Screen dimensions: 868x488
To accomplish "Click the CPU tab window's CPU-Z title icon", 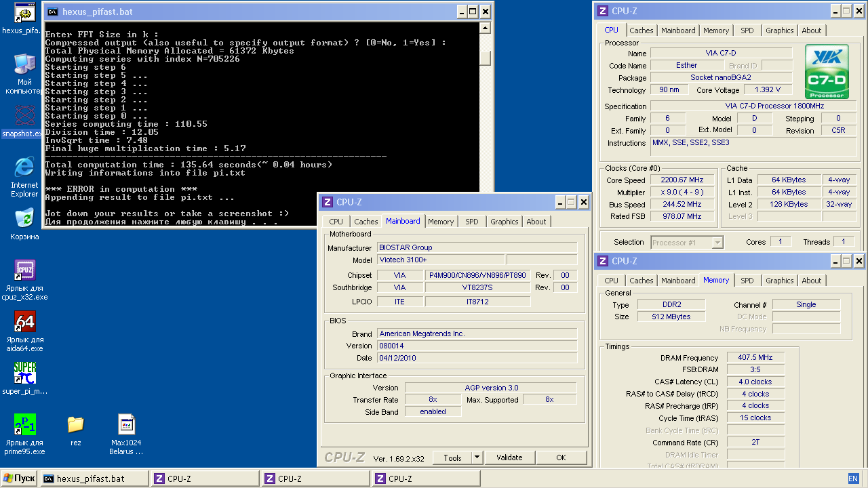I will 602,11.
